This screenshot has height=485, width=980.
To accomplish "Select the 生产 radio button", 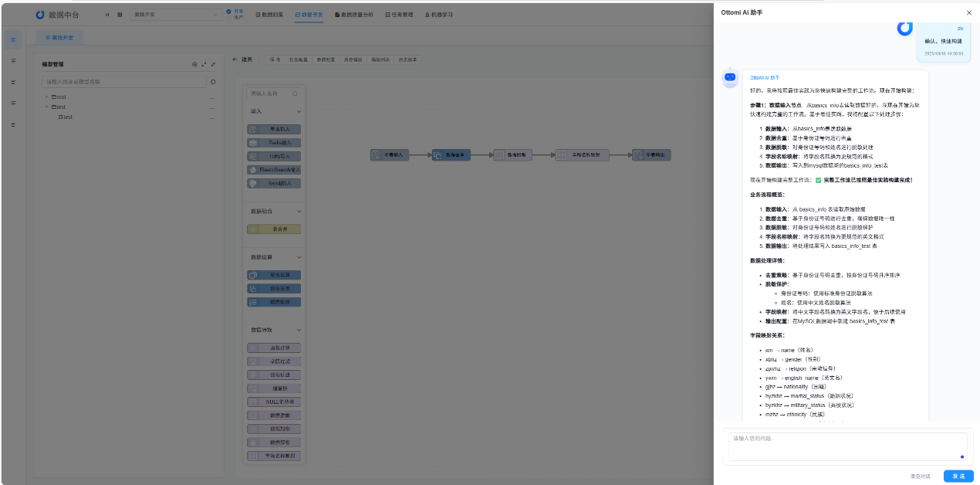I will click(228, 17).
